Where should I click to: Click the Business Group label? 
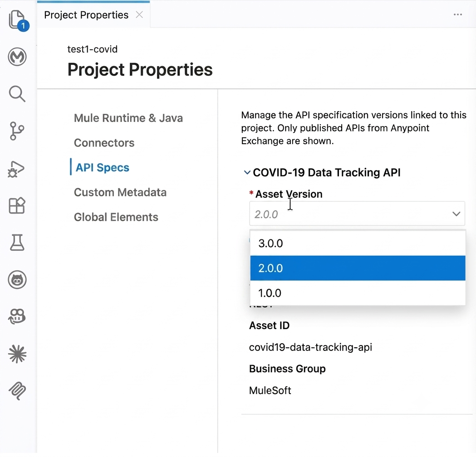pyautogui.click(x=287, y=369)
